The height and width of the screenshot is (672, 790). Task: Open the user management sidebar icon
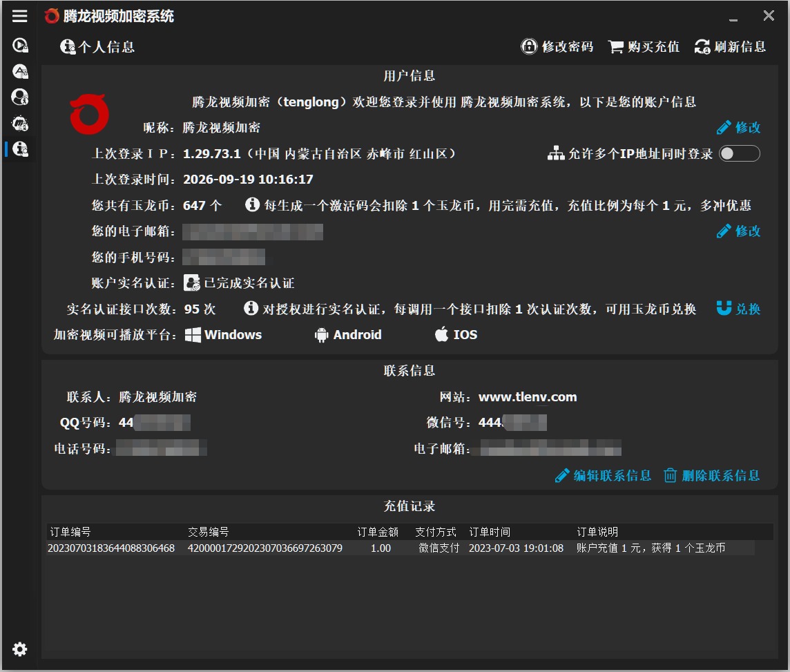19,97
